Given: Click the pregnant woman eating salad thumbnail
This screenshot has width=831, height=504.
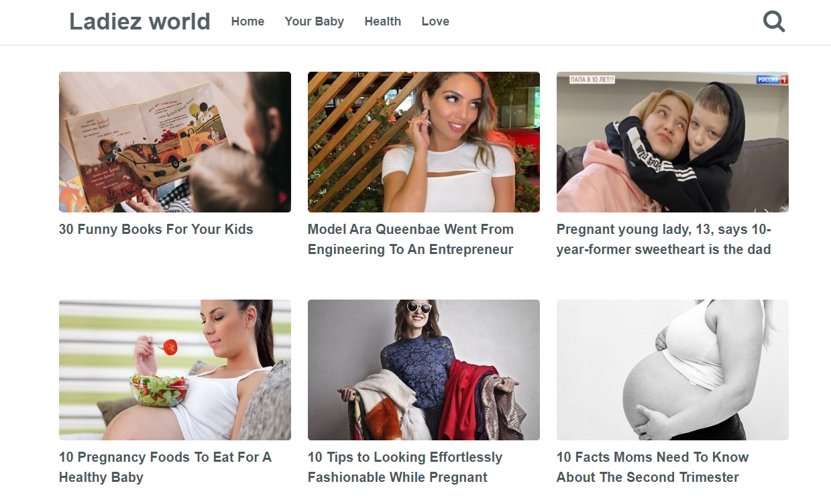Looking at the screenshot, I should [x=174, y=369].
